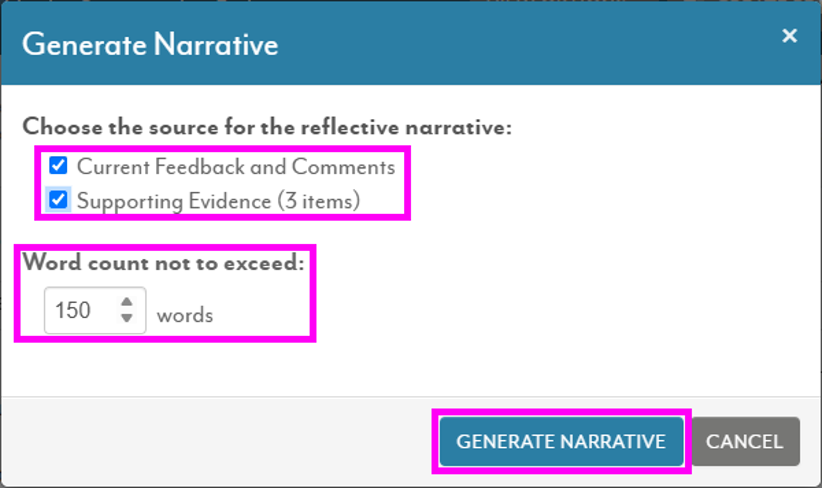Select the Current Feedback and Comments label
822x488 pixels.
[x=236, y=167]
